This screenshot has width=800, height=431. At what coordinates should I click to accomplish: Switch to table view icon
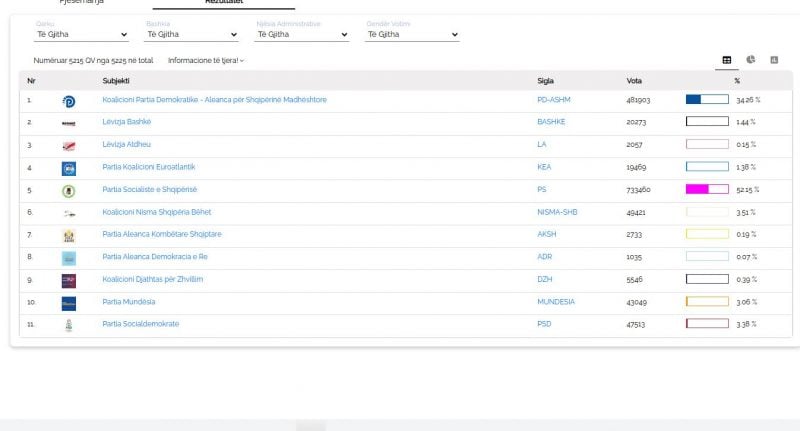pyautogui.click(x=727, y=60)
